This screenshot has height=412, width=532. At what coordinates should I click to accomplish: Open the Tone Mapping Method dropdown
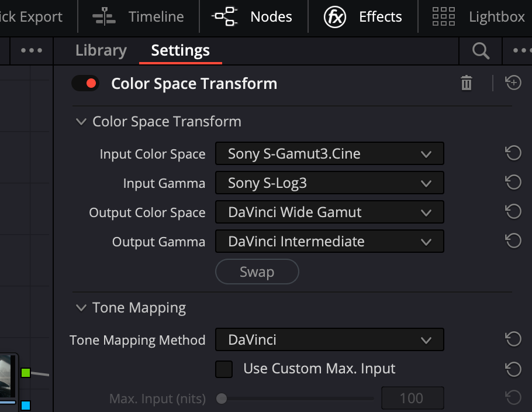[329, 339]
